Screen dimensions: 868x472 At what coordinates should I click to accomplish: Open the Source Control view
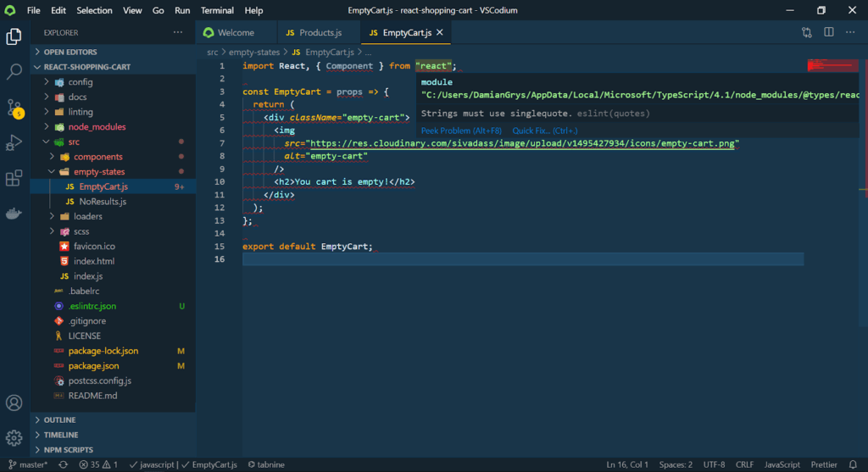[14, 108]
